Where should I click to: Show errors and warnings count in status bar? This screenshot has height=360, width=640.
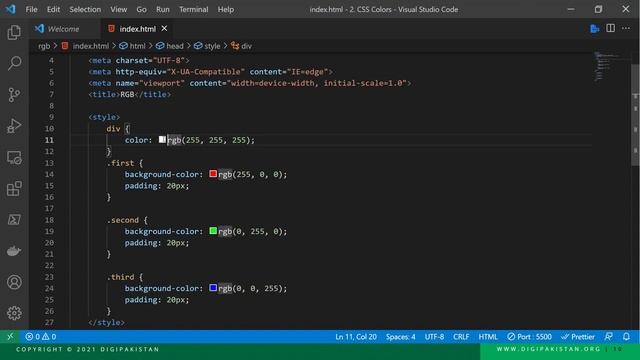[x=41, y=337]
